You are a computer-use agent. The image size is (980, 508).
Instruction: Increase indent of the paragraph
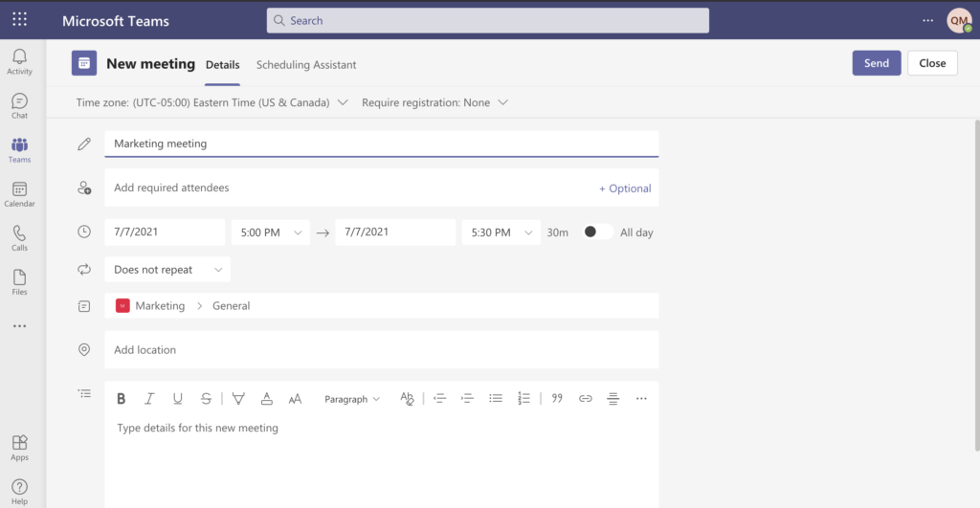click(x=467, y=399)
